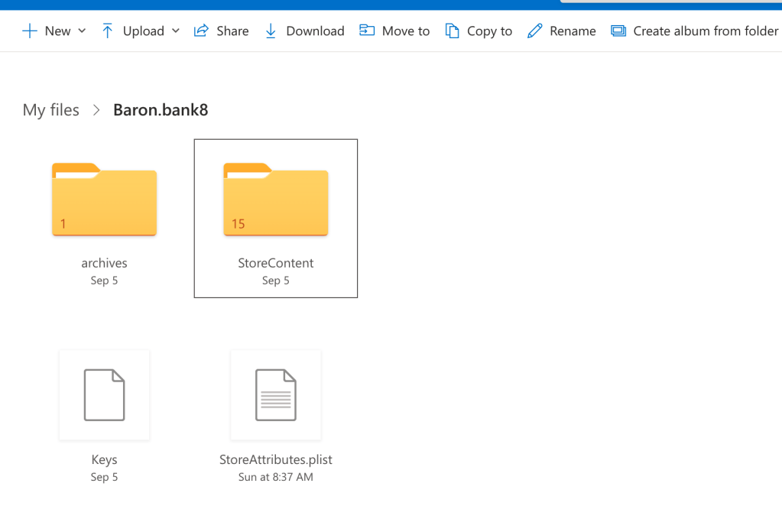Screen dimensions: 782x532
Task: Open the StoreContent folder
Action: pos(275,200)
